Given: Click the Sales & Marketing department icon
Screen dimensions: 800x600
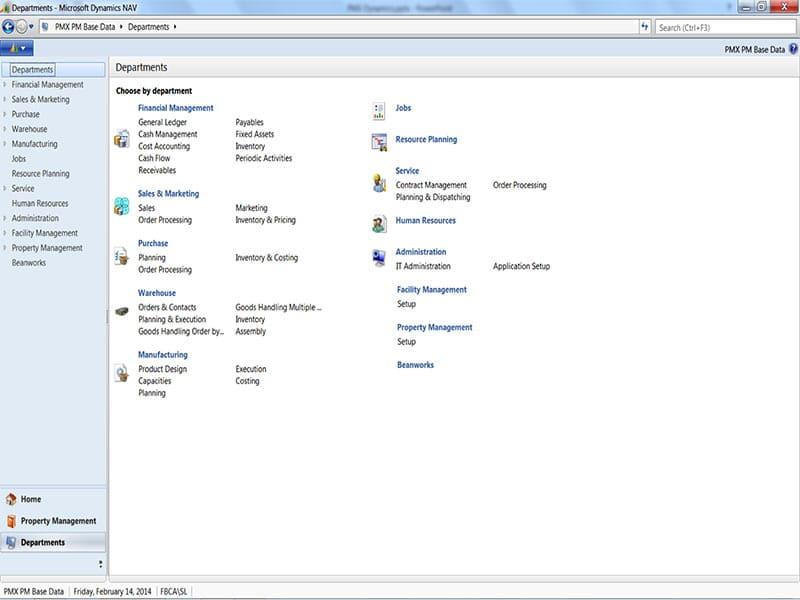Looking at the screenshot, I should (121, 206).
